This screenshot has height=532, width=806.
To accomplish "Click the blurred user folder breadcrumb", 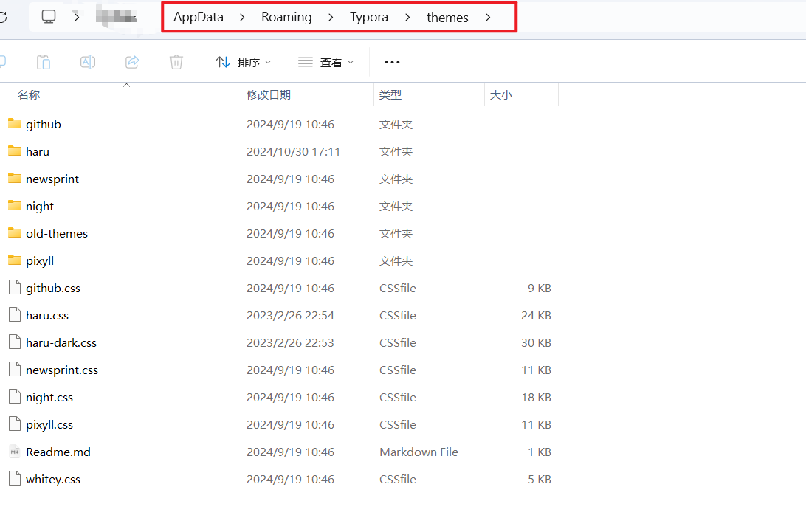I will pos(117,16).
